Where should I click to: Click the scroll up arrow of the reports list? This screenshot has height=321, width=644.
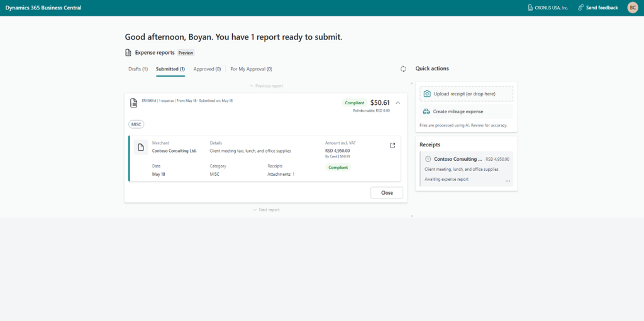click(411, 84)
